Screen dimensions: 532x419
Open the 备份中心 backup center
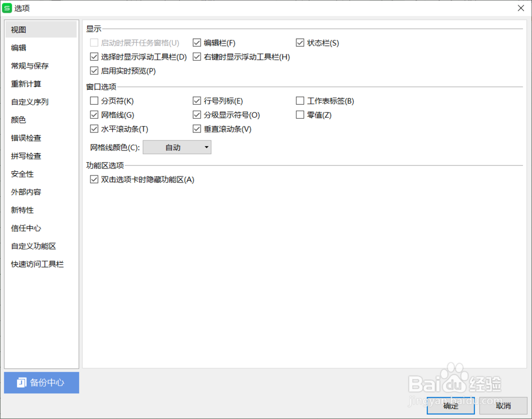[41, 382]
